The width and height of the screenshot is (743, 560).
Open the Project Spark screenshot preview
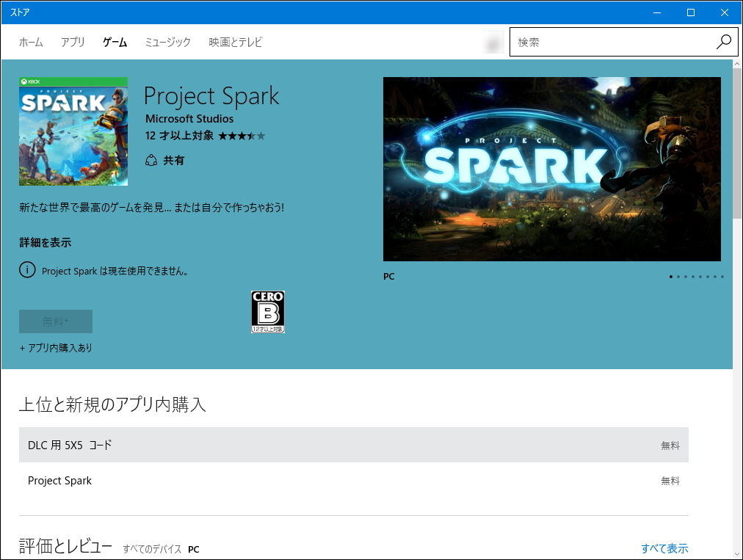coord(551,169)
